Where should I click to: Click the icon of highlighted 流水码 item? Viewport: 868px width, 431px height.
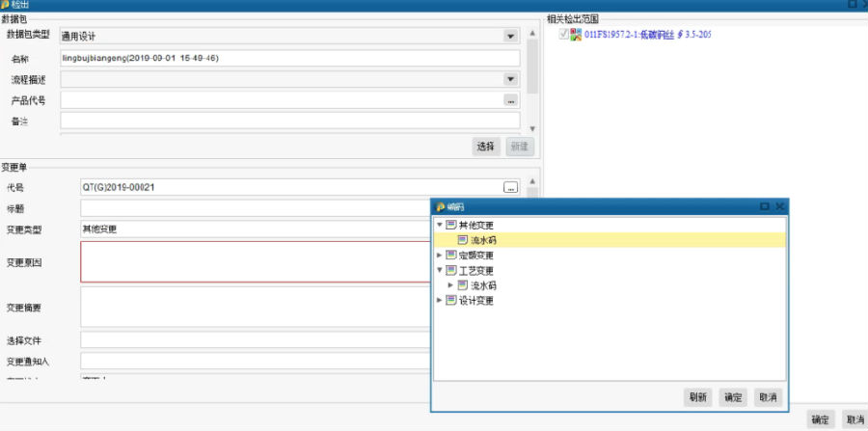(x=463, y=240)
